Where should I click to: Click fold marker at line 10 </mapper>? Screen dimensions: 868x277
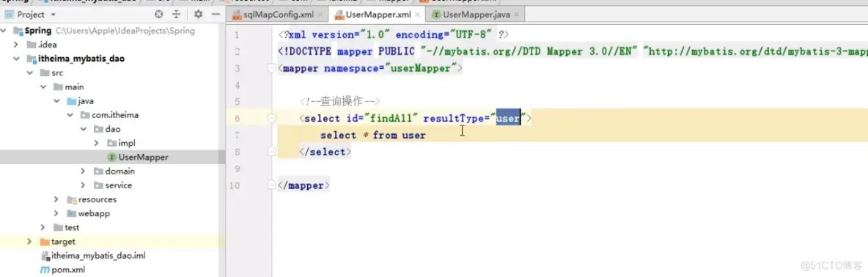pos(271,185)
